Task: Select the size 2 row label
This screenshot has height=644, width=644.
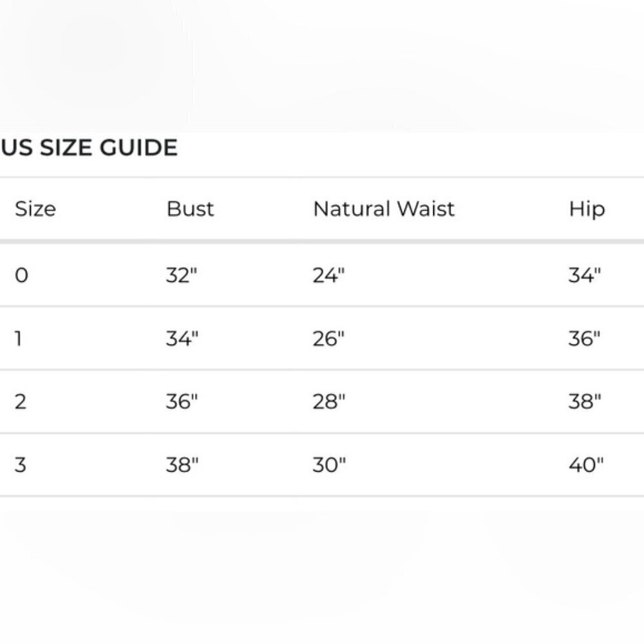Action: click(21, 402)
